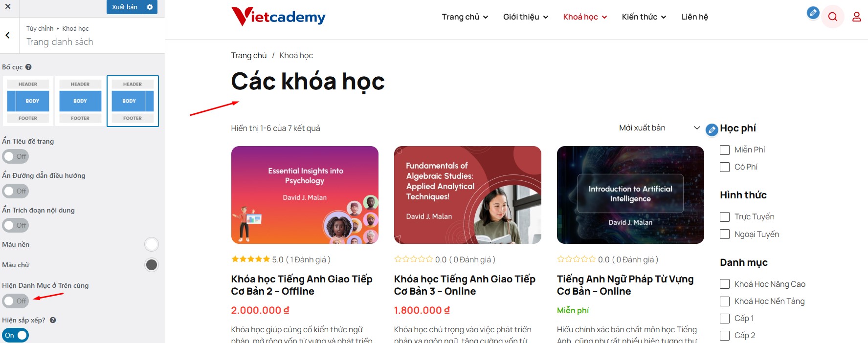Check the Miễn Phí filter box
The width and height of the screenshot is (868, 343).
click(725, 150)
